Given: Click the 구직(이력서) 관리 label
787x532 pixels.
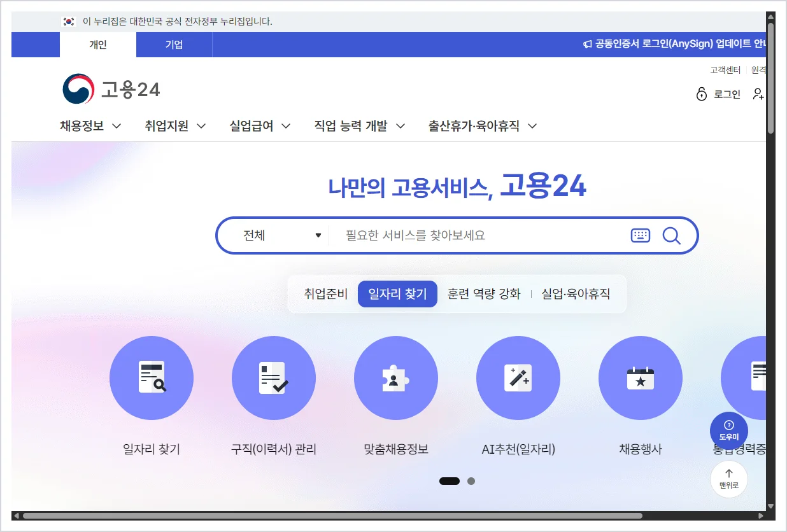Looking at the screenshot, I should 274,449.
